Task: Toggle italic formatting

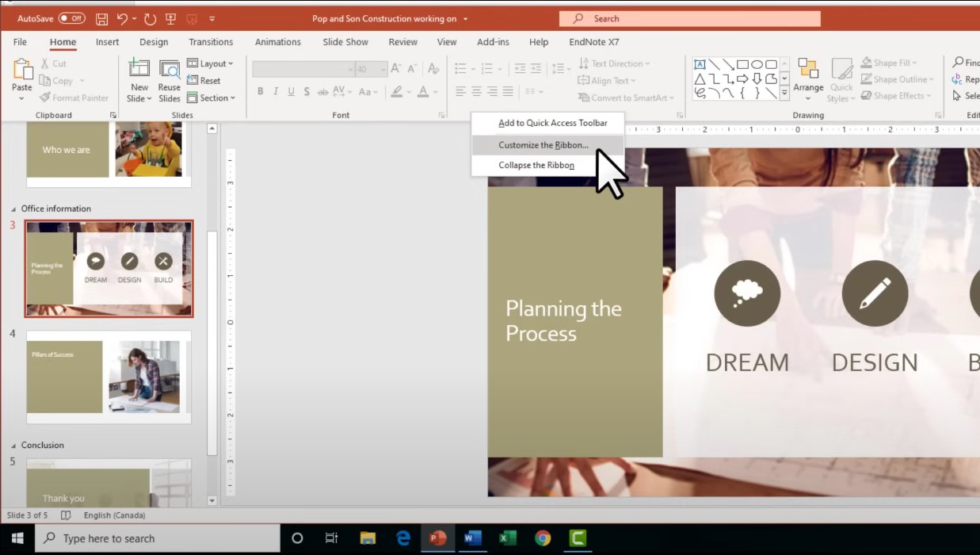Action: coord(276,92)
